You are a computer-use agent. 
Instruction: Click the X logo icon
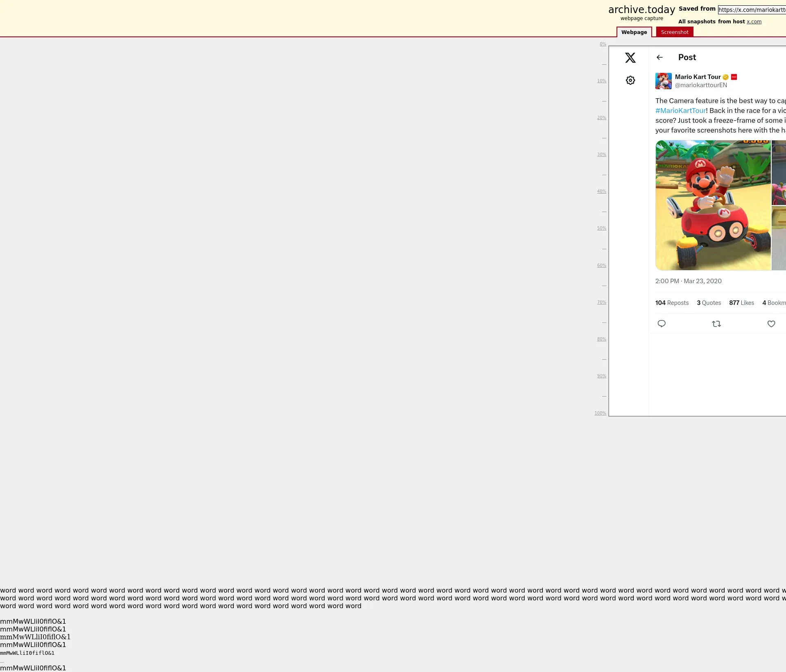click(x=630, y=58)
